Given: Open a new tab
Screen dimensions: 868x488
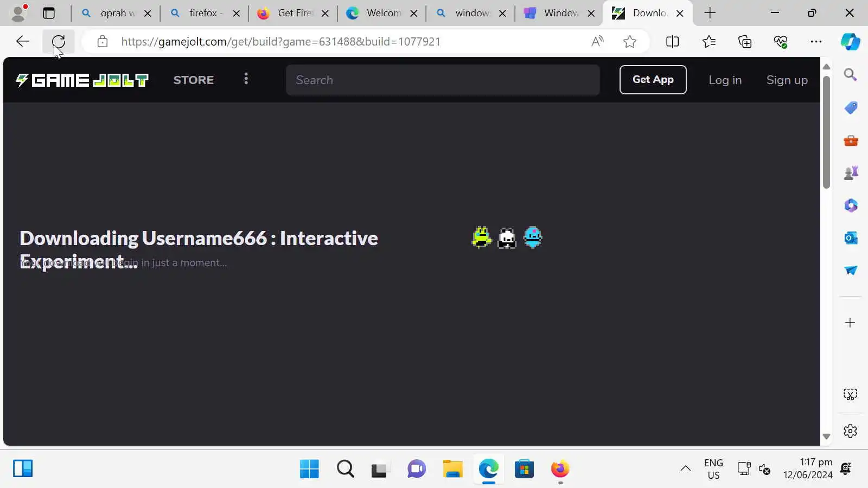Looking at the screenshot, I should 710,13.
